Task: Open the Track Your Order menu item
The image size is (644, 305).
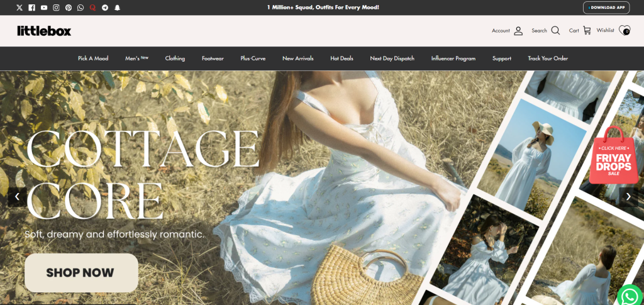Action: pos(548,58)
